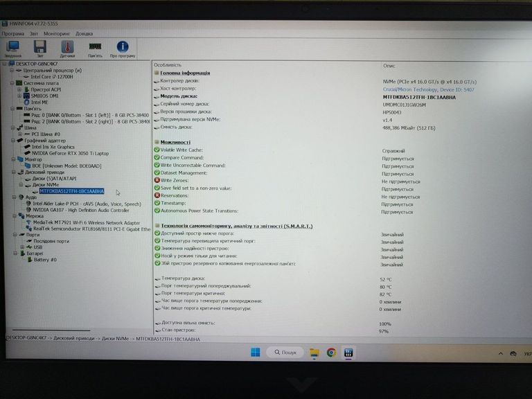Open the Звіт menu

tap(34, 33)
